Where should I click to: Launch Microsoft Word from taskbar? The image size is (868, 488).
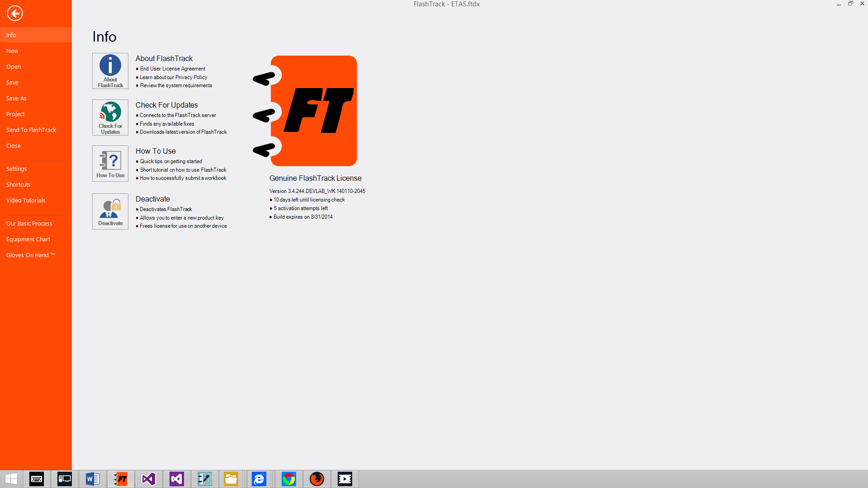93,479
